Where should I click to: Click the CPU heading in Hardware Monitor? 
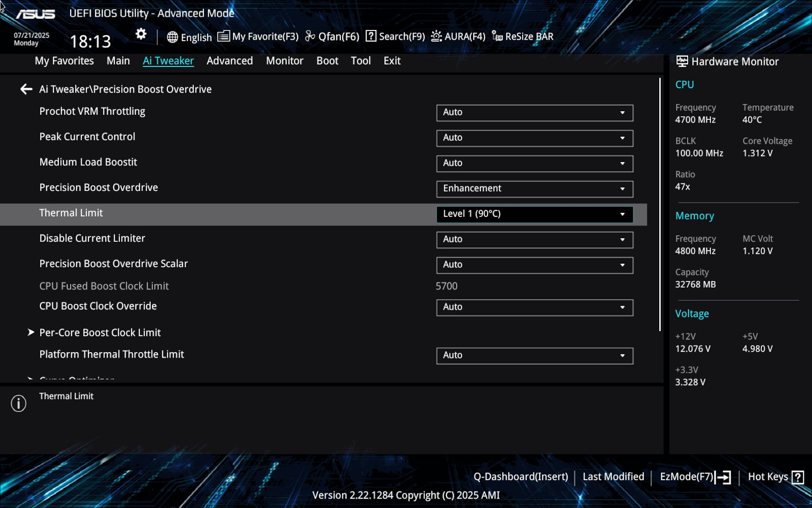(x=685, y=85)
